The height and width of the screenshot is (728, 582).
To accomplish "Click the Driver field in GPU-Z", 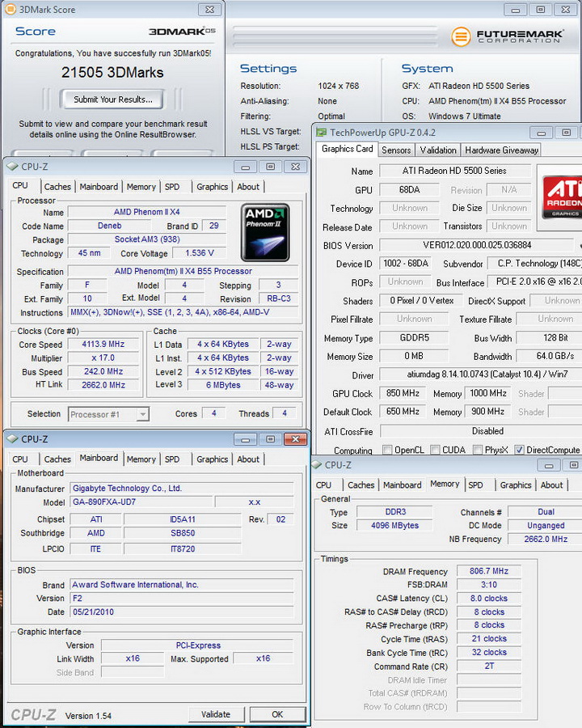I will (x=480, y=375).
